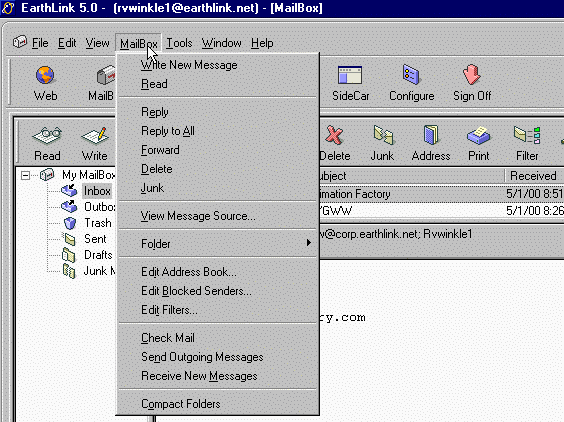The height and width of the screenshot is (422, 564).
Task: Close the open MailBox menu
Action: click(138, 44)
